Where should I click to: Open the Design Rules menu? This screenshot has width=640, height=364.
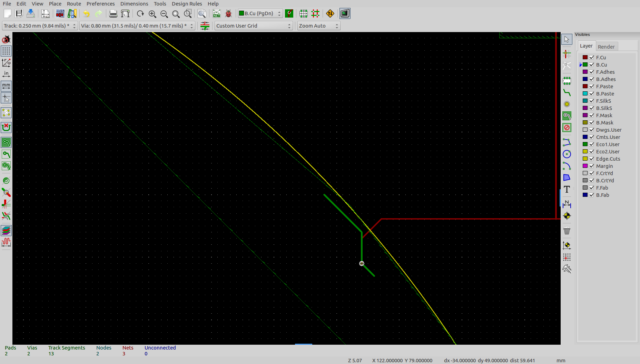point(187,4)
